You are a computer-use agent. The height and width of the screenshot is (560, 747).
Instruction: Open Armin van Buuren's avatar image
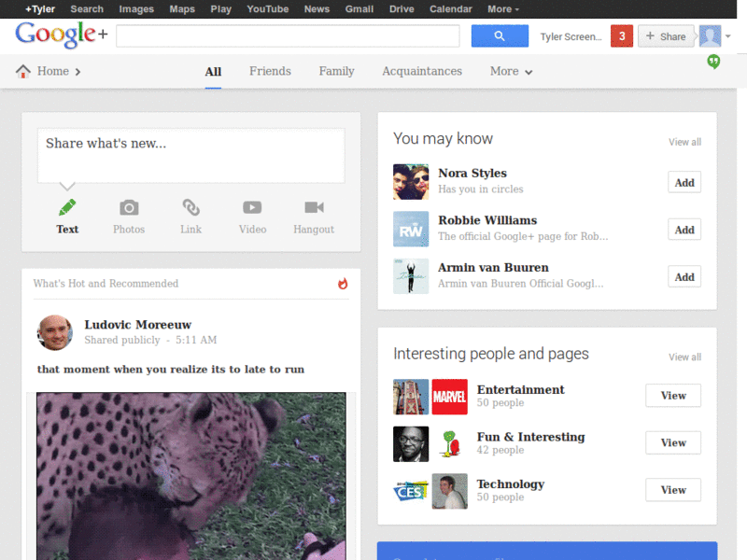411,276
